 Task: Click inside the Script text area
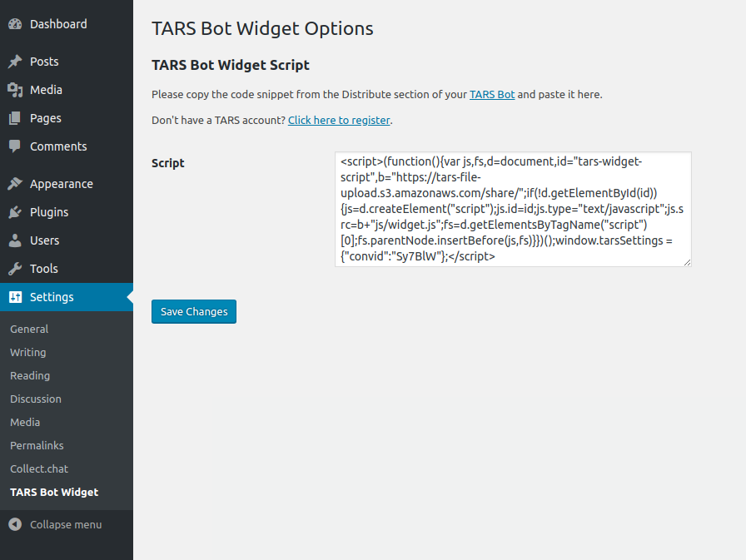coord(512,209)
